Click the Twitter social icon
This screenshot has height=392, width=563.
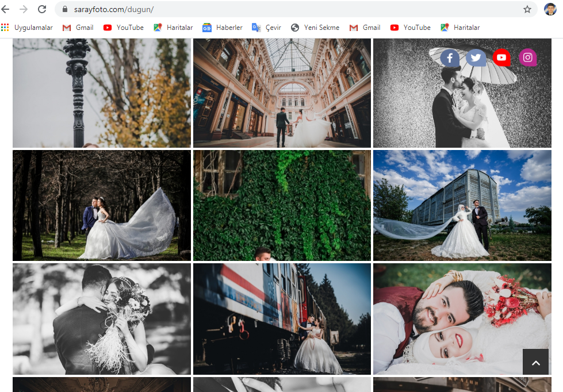476,58
